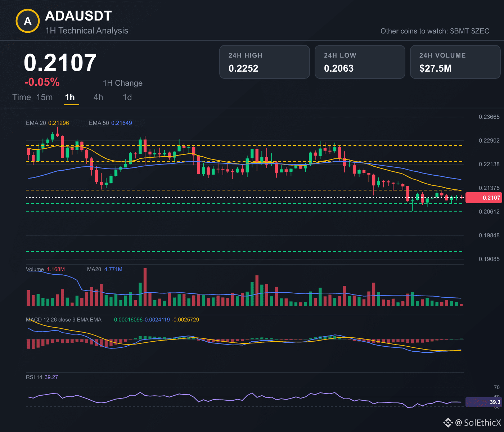
Task: Switch to the 1d timeframe
Action: tap(127, 97)
